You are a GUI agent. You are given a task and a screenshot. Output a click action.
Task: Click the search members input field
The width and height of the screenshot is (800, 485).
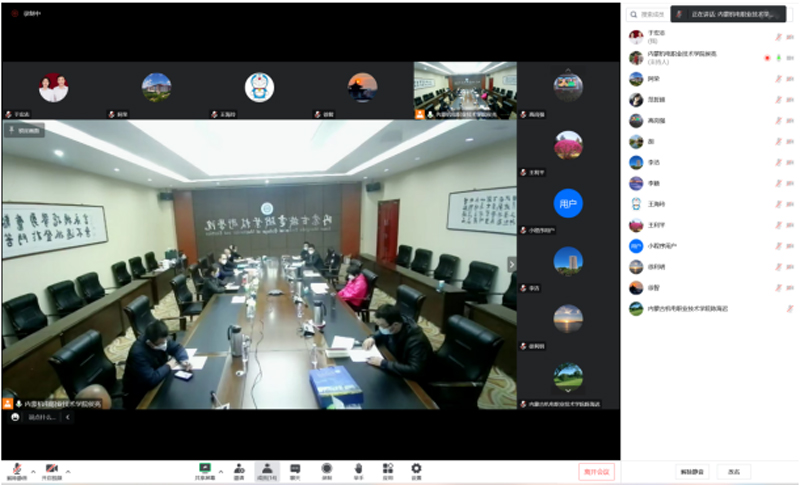652,14
